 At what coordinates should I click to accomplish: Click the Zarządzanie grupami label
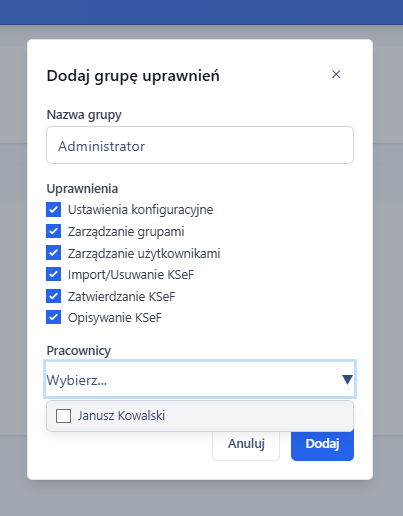coord(126,231)
